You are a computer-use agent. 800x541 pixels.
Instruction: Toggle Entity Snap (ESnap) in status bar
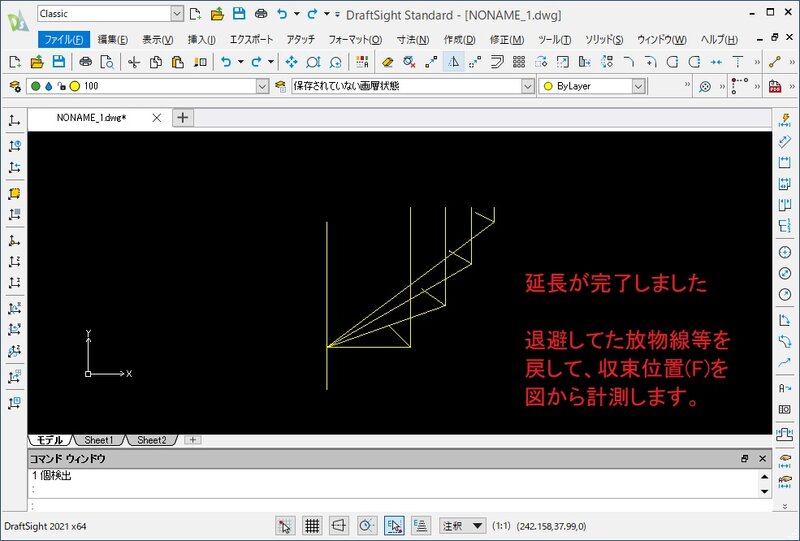394,526
